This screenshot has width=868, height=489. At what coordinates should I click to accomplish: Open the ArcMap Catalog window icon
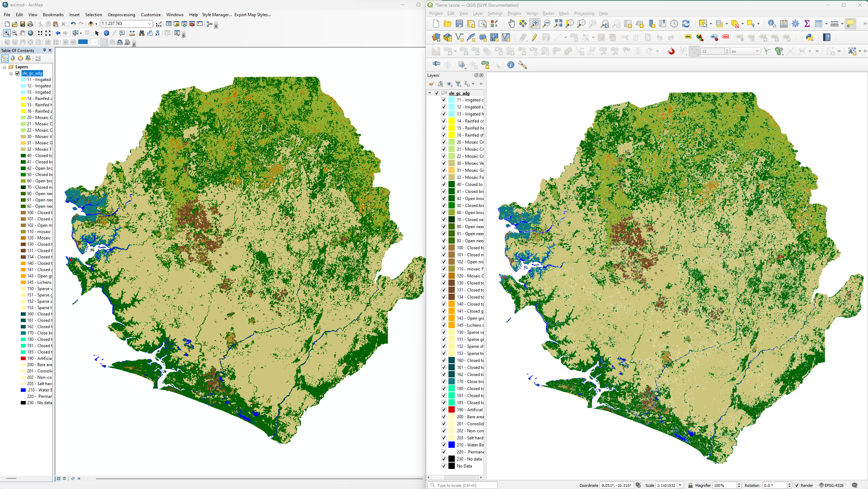click(176, 24)
